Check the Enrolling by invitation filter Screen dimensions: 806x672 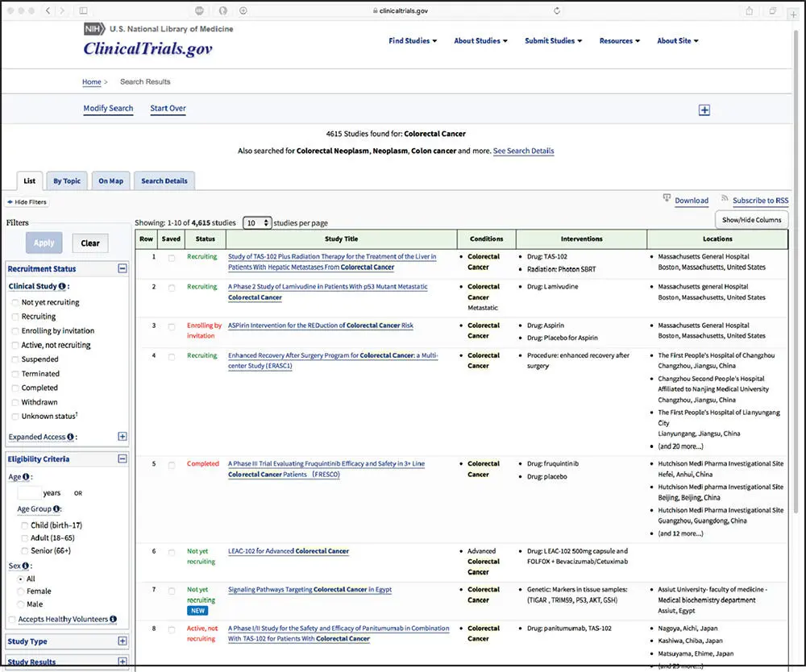(x=15, y=331)
